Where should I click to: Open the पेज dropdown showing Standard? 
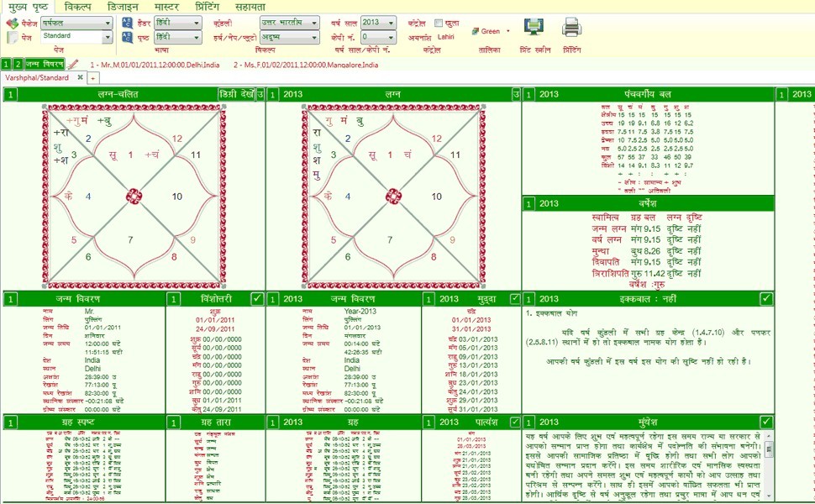[x=77, y=36]
